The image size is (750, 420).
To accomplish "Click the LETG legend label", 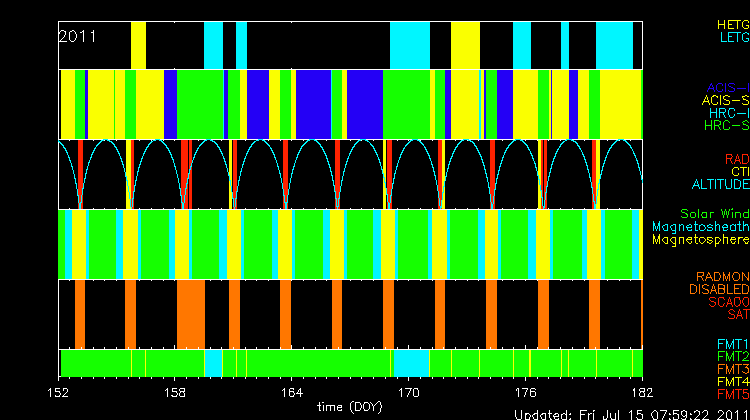I will click(x=733, y=37).
